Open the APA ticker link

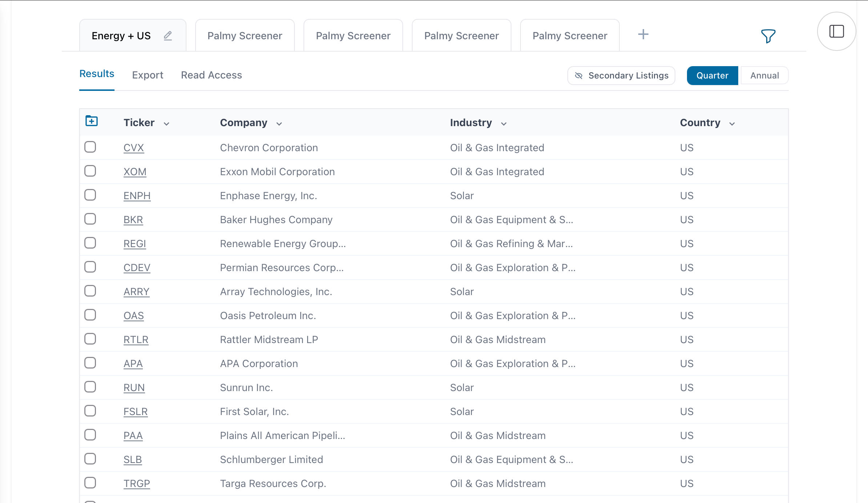point(133,364)
